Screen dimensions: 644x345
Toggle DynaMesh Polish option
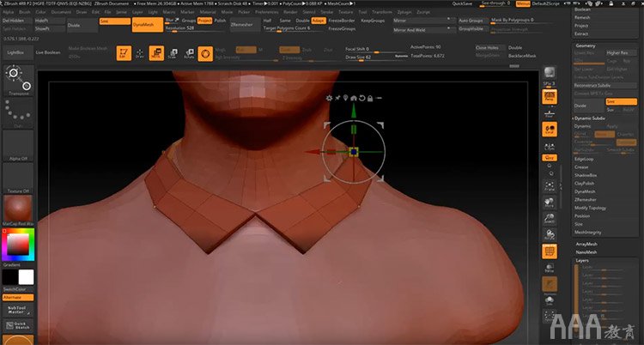pos(220,20)
